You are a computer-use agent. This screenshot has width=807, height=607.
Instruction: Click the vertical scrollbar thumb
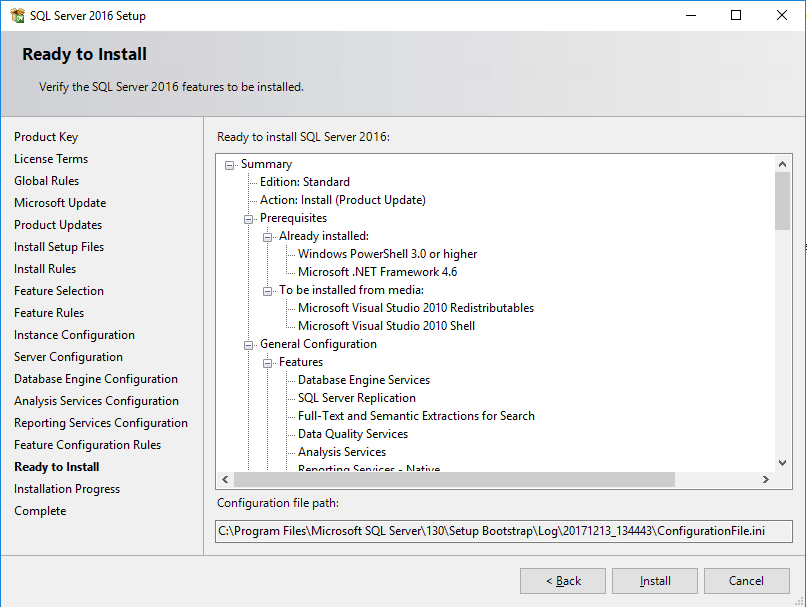click(782, 201)
